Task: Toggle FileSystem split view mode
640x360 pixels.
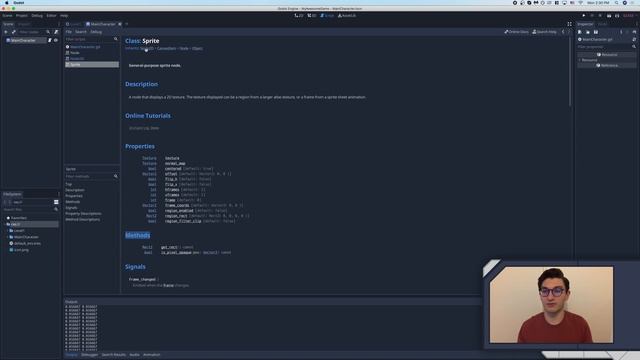Action: 56,202
